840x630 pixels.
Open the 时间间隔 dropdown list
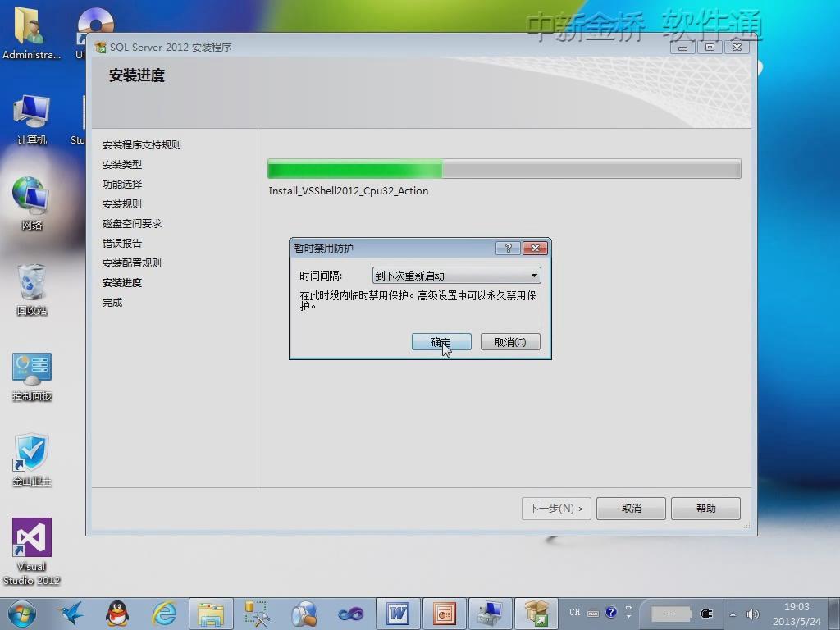(x=456, y=276)
